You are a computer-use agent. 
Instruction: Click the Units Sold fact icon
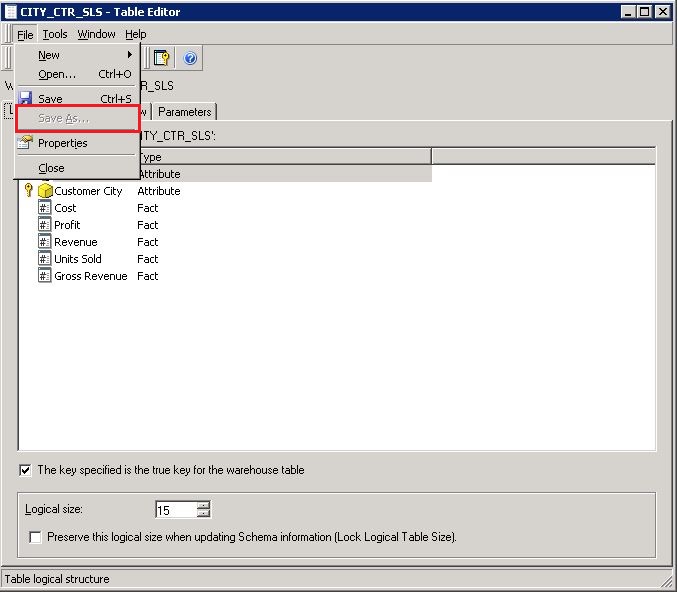click(44, 259)
